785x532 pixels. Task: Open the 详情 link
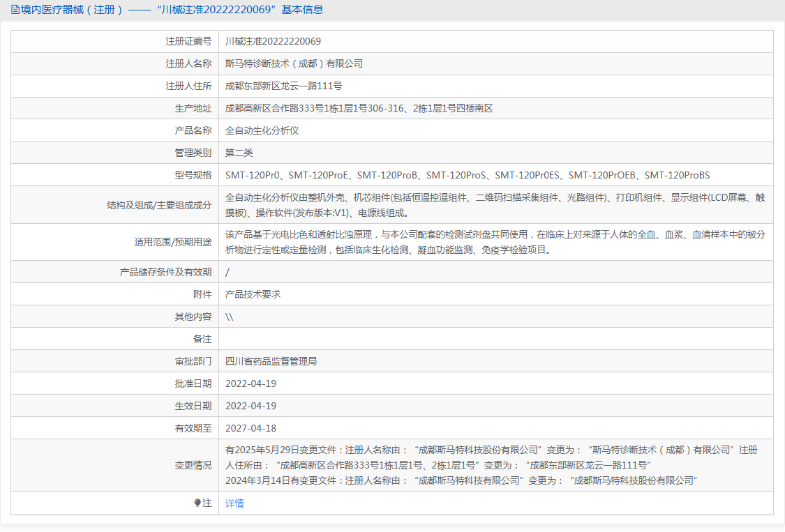point(234,503)
